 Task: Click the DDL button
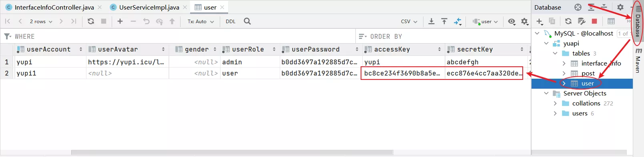click(231, 22)
